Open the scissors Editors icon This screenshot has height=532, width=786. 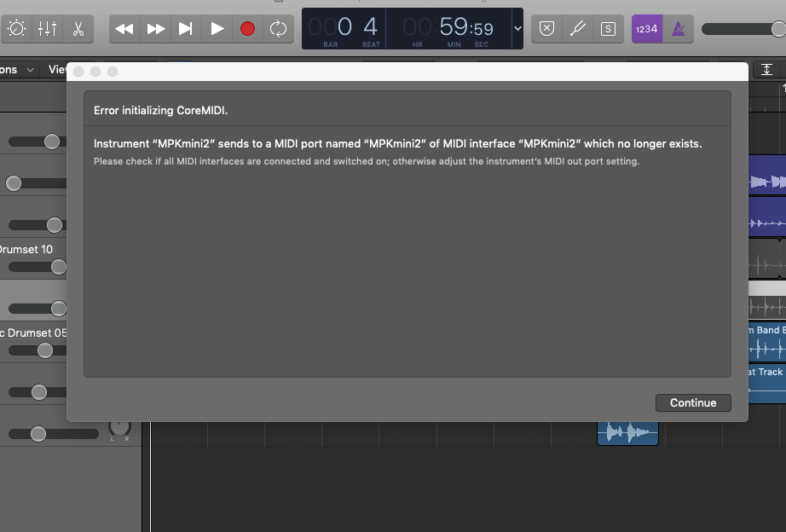click(78, 29)
